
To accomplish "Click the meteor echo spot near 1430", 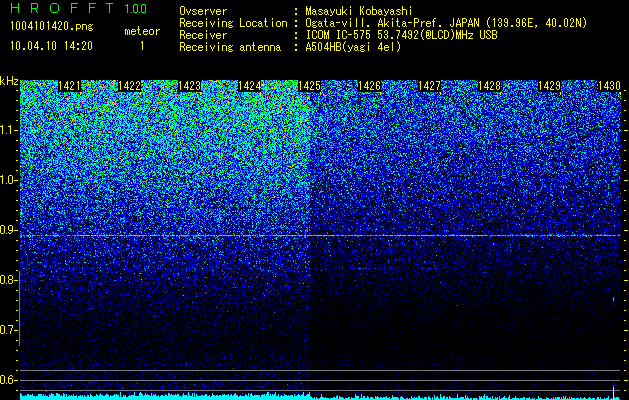I will click(613, 300).
